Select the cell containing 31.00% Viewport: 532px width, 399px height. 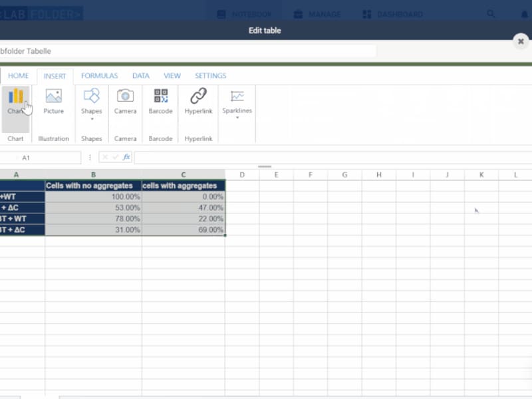(93, 229)
